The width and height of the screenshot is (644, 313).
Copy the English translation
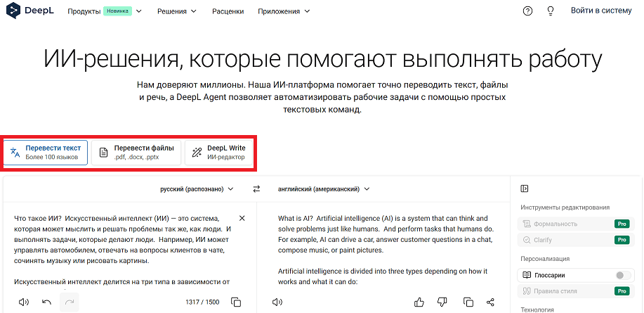click(x=468, y=302)
